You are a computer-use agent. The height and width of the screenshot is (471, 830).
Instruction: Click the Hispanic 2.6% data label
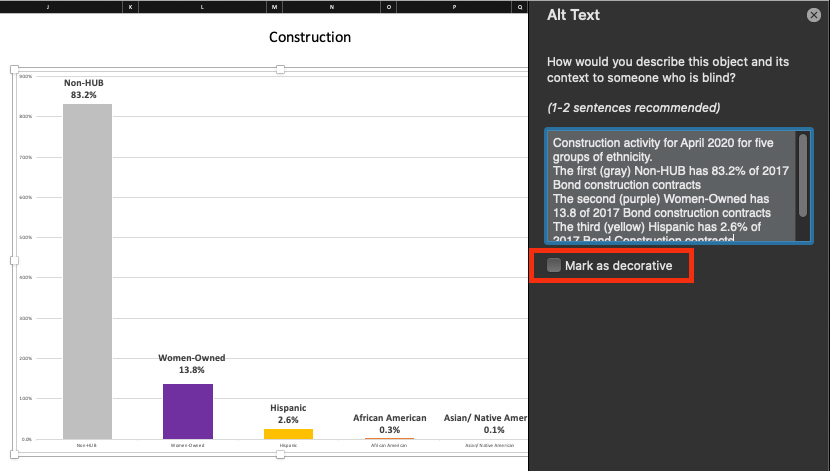point(288,414)
